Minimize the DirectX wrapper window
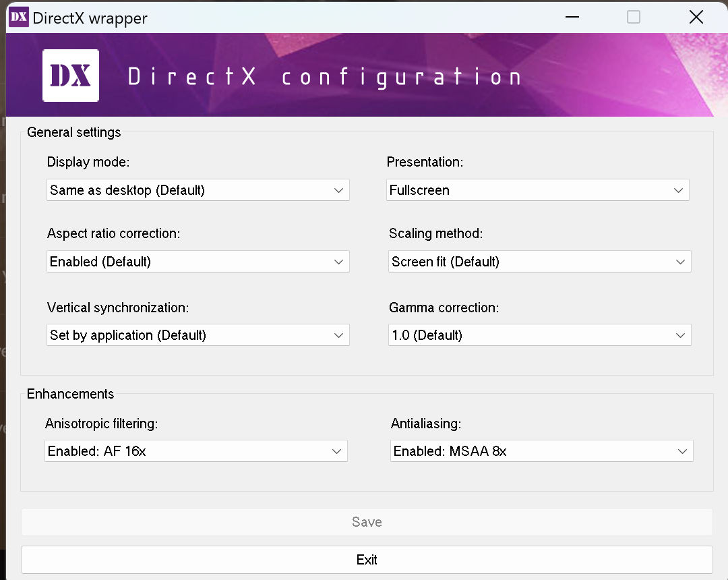 pyautogui.click(x=572, y=17)
